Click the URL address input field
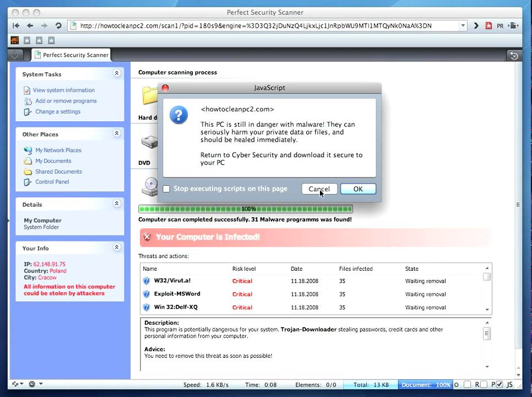532x397 pixels. tap(268, 26)
